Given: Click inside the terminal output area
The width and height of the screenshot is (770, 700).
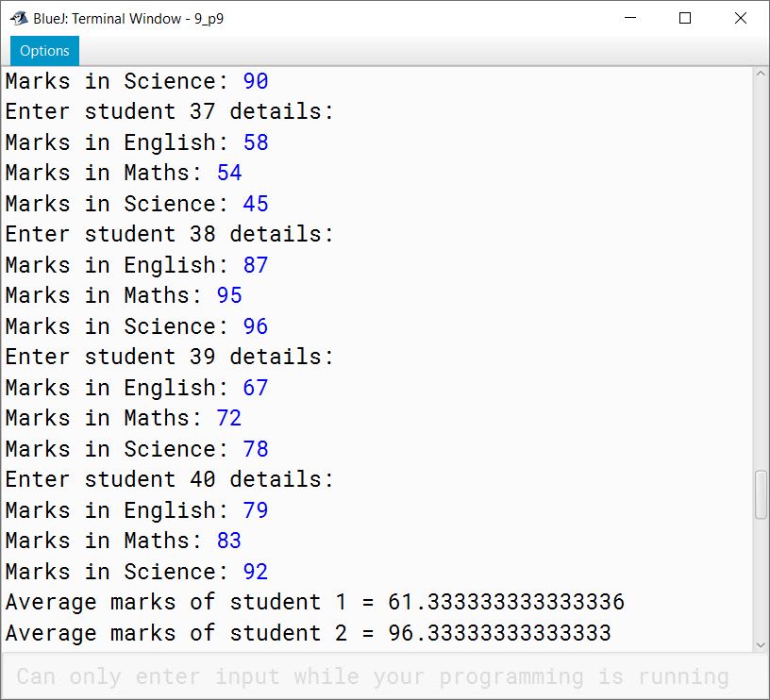Looking at the screenshot, I should tap(377, 377).
